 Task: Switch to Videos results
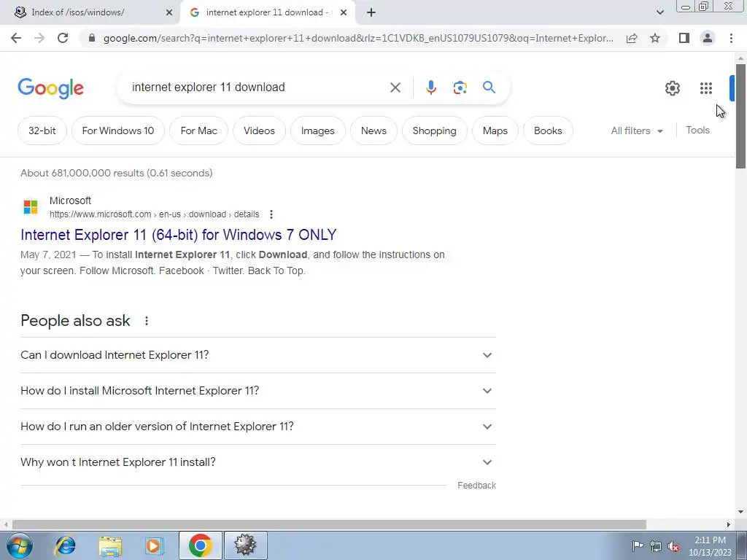pos(259,131)
